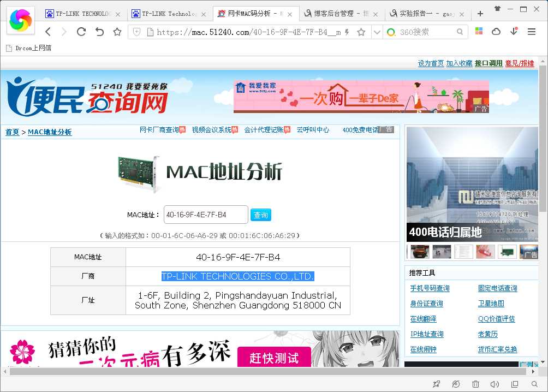The height and width of the screenshot is (392, 548).
Task: Click the highlighted TP-LINK TECHNOLOGIES CO.,LTD. text
Action: [237, 276]
